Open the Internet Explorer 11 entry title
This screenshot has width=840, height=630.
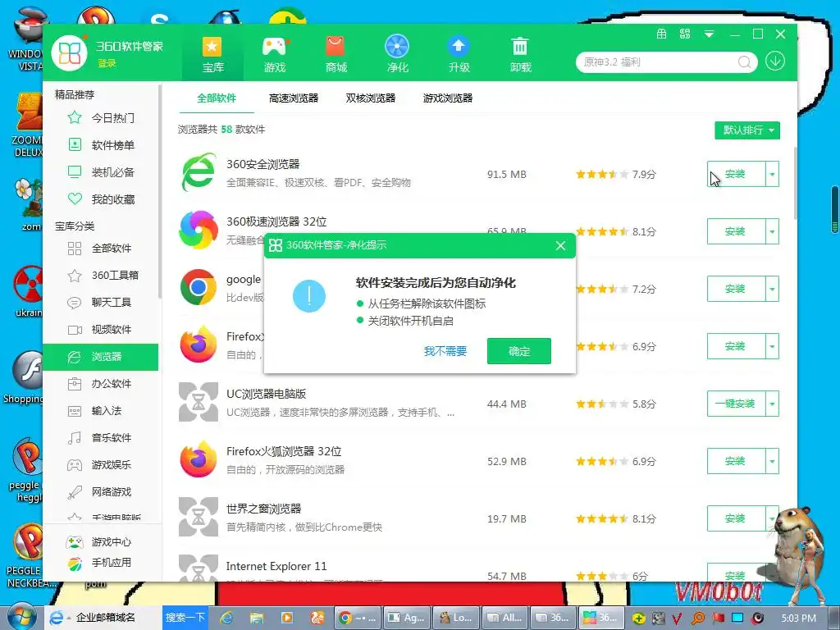pos(276,566)
